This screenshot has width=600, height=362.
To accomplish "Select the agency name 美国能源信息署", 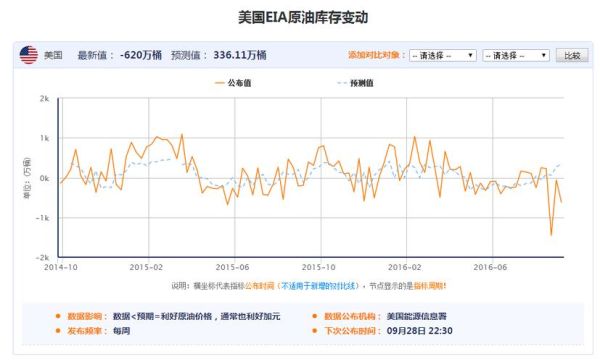I will [x=416, y=316].
